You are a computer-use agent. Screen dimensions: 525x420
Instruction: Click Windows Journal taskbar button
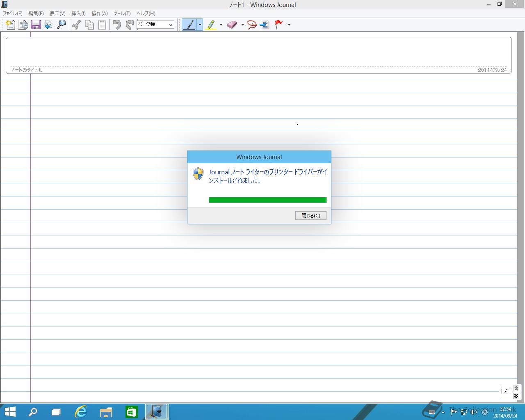tap(157, 412)
